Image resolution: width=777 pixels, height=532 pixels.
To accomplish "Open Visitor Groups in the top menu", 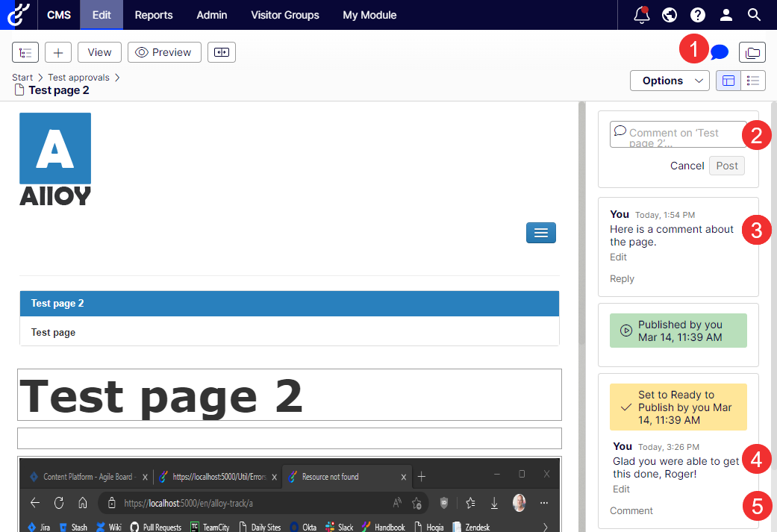I will point(285,15).
